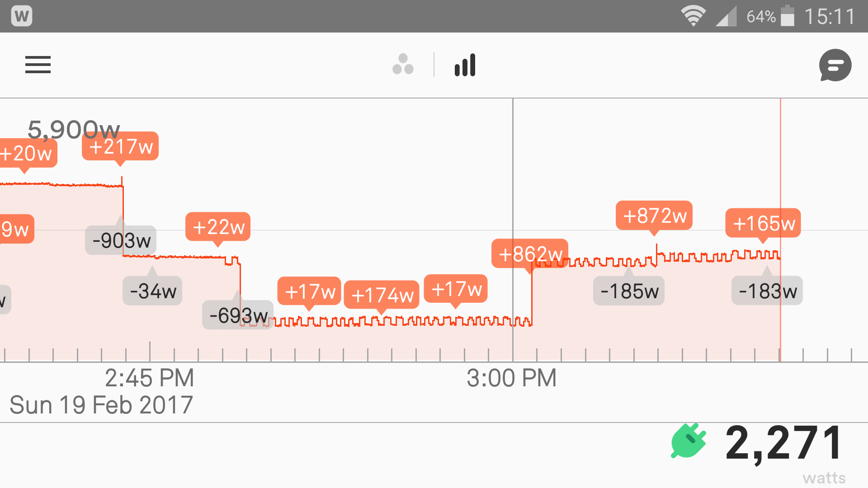Tap the W app notification icon
Image resolution: width=868 pixels, height=488 pixels.
[x=22, y=16]
